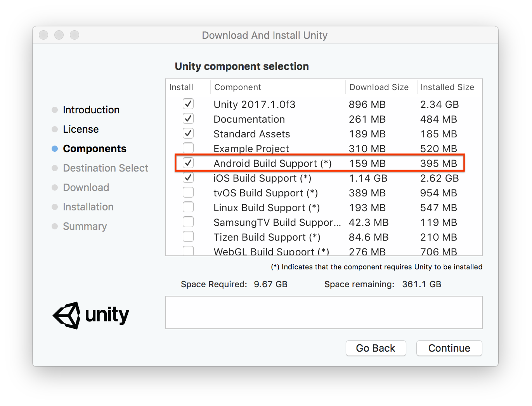The image size is (532, 406).
Task: Disable Android Build Support
Action: 188,163
